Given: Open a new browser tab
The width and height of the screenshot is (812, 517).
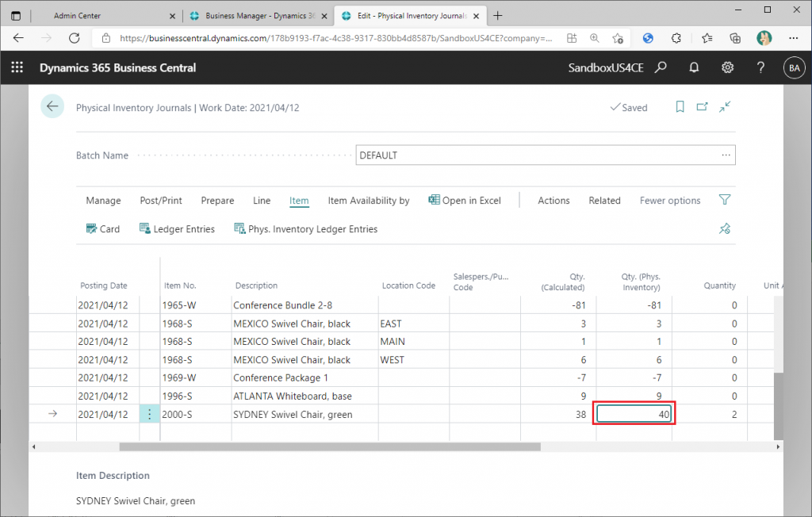Looking at the screenshot, I should (498, 16).
